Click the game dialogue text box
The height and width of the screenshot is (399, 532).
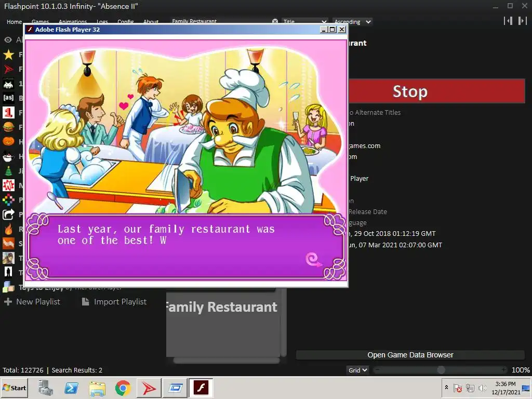coord(187,247)
